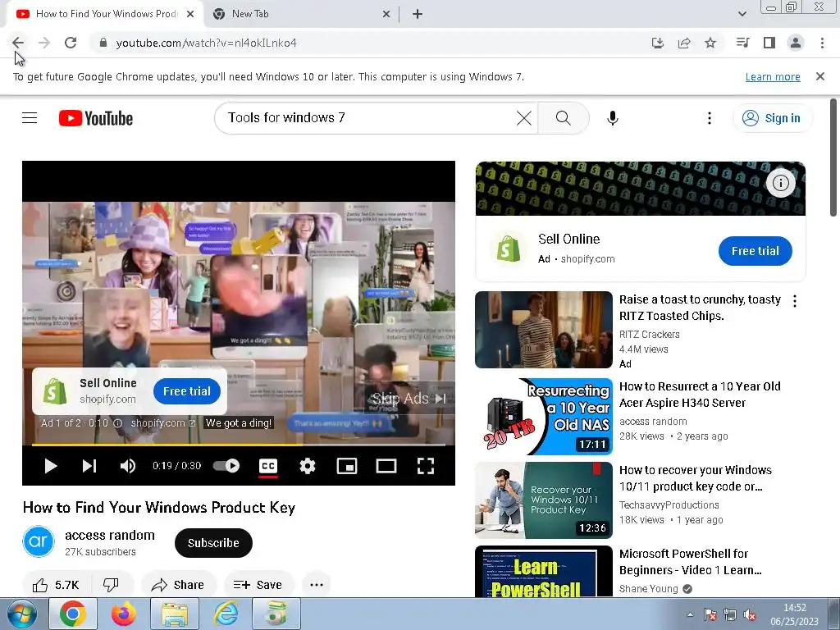Image resolution: width=840 pixels, height=630 pixels.
Task: Click the Learn more link in update notice
Action: 773,76
